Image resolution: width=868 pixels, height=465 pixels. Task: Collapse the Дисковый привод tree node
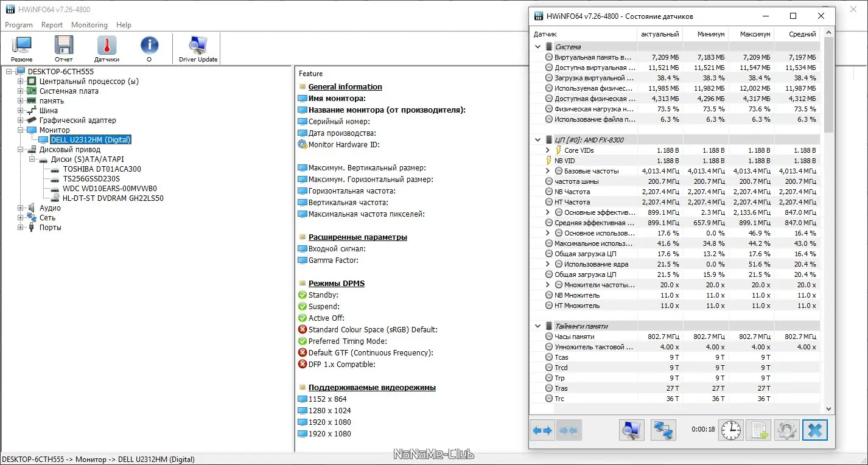21,150
